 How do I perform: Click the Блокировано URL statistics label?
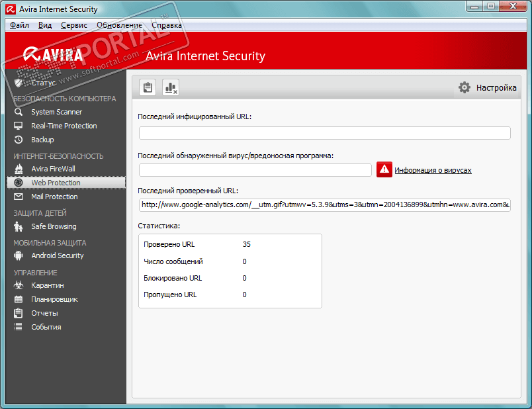click(x=173, y=278)
